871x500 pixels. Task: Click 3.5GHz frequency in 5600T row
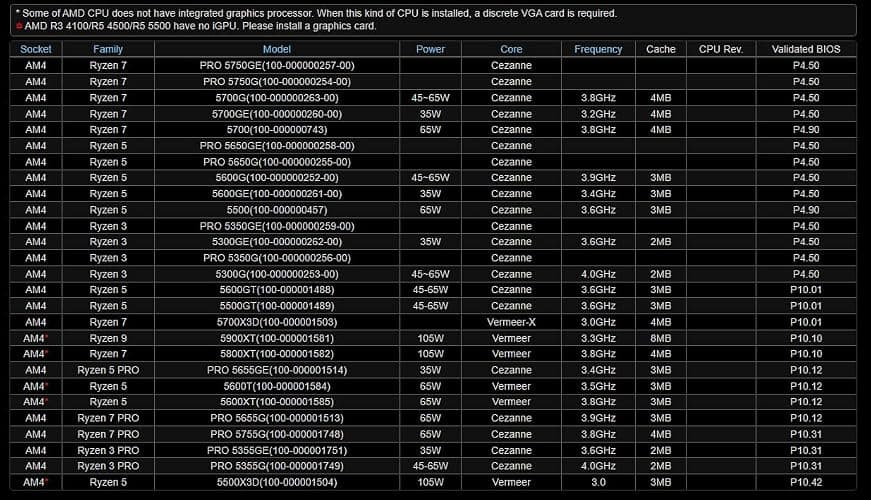click(598, 386)
